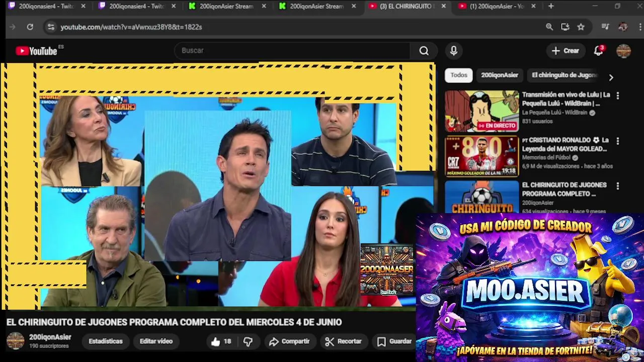
Task: Click the Recortar clip button
Action: click(343, 341)
